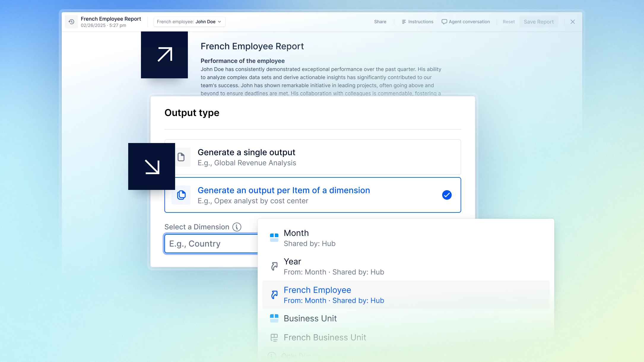Click the info icon beside Select a Dimension

[237, 227]
